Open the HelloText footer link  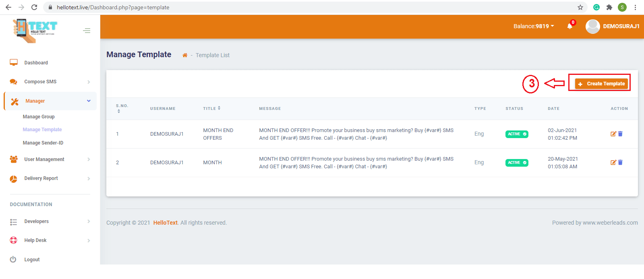click(x=165, y=223)
